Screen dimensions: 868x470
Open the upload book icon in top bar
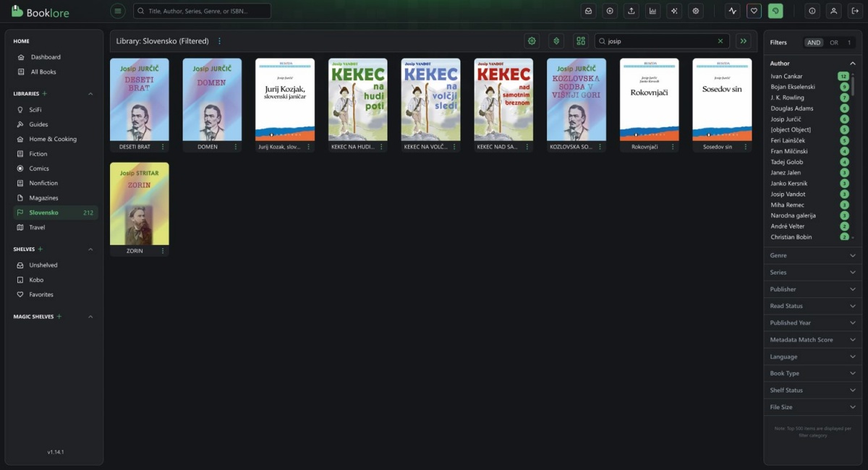click(631, 11)
